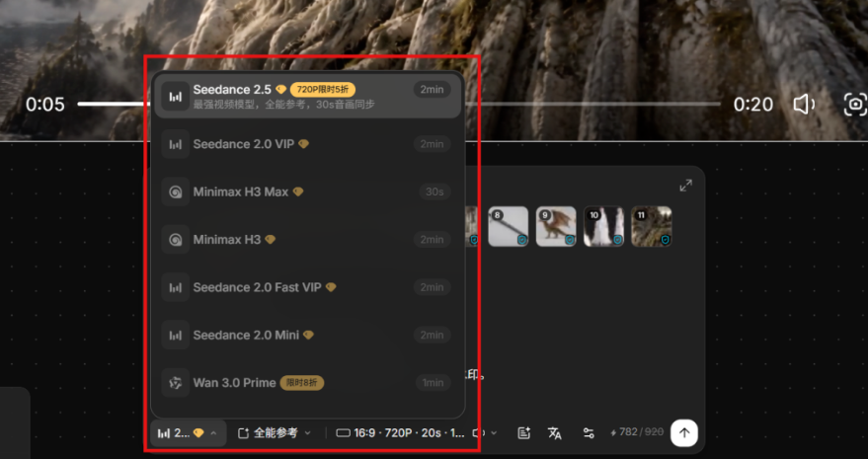Viewport: 868px width, 459px height.
Task: Click the 0:05 current time label
Action: 44,104
